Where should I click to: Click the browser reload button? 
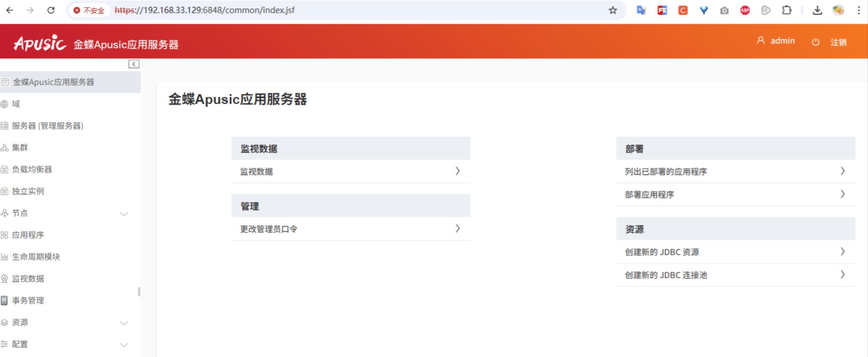(51, 10)
